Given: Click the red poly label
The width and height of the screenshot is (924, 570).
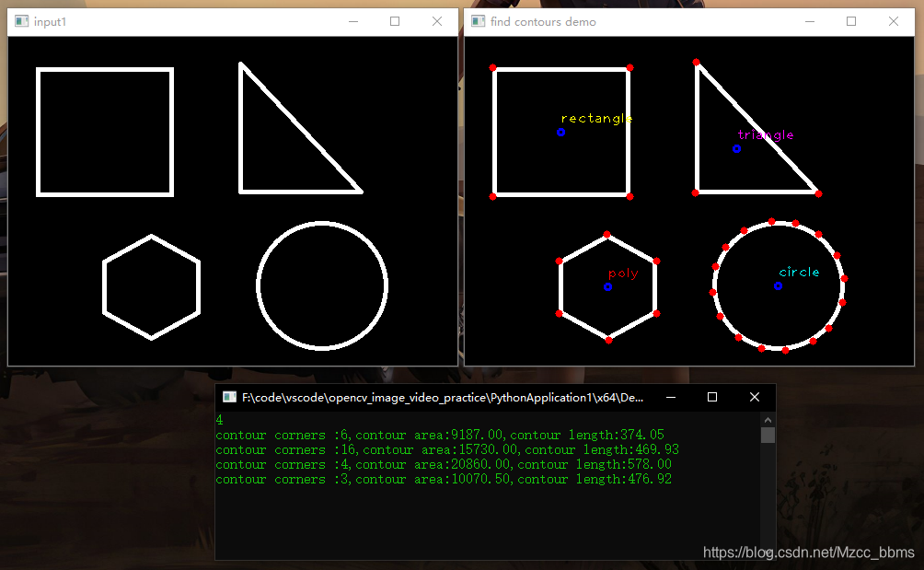Looking at the screenshot, I should (623, 273).
